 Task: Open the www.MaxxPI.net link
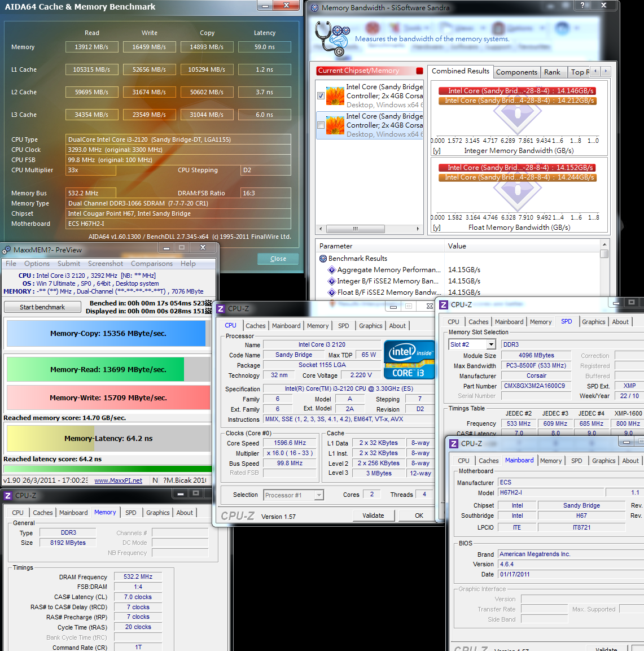119,480
